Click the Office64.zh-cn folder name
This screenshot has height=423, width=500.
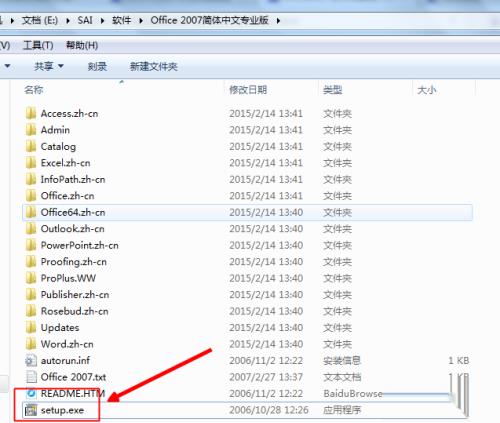[73, 212]
